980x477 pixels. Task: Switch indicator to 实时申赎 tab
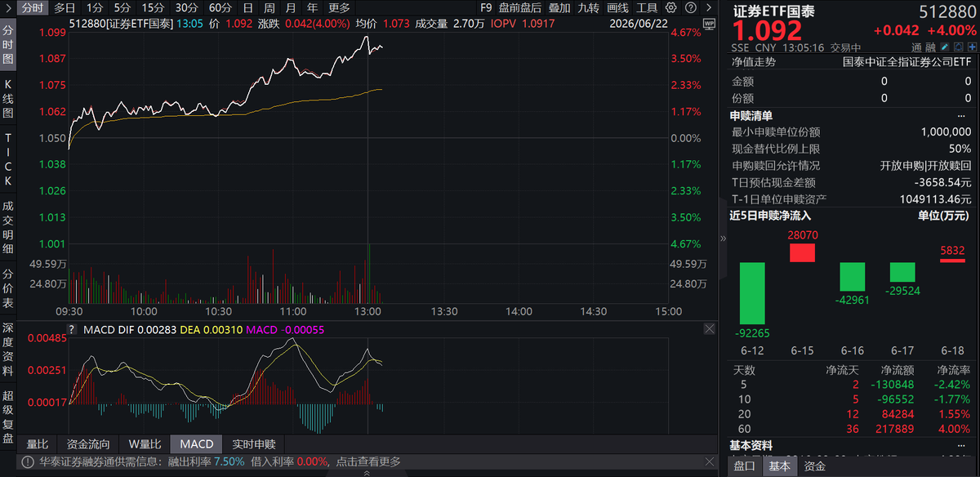point(253,444)
